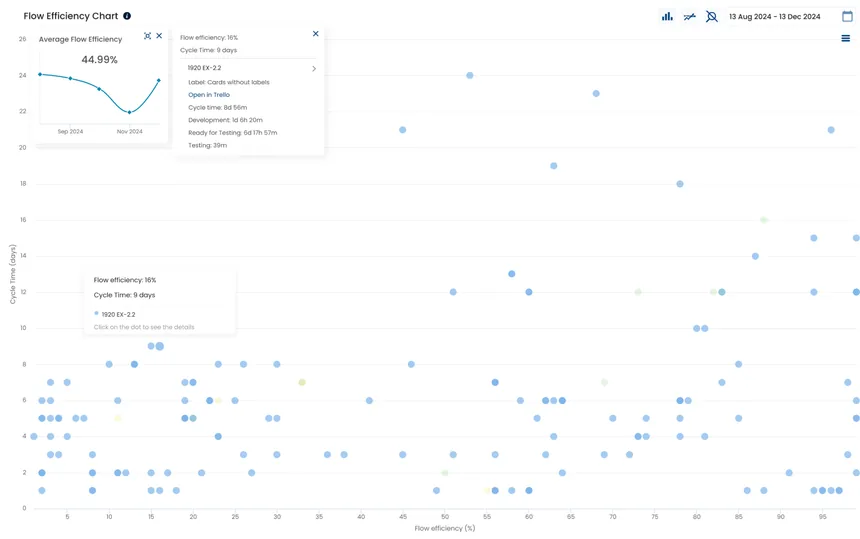The height and width of the screenshot is (539, 860).
Task: Click the 'Flow Efficiency Chart' title
Action: (70, 16)
